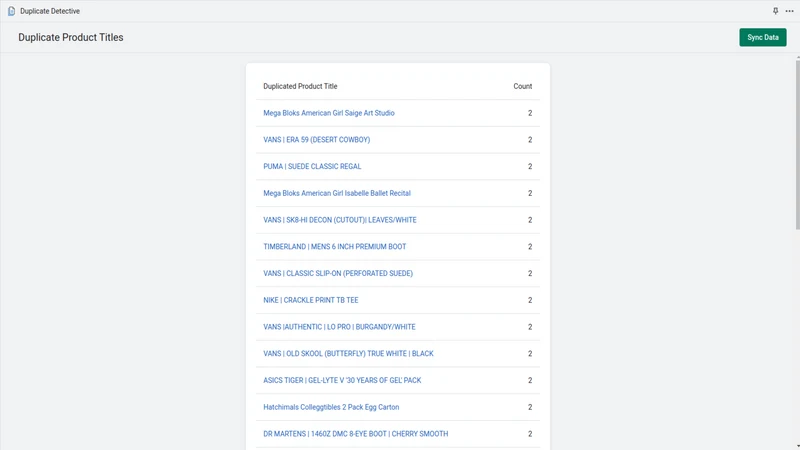
Task: Open VANS | ERA 59 (DESERT COWBOY)
Action: point(316,139)
